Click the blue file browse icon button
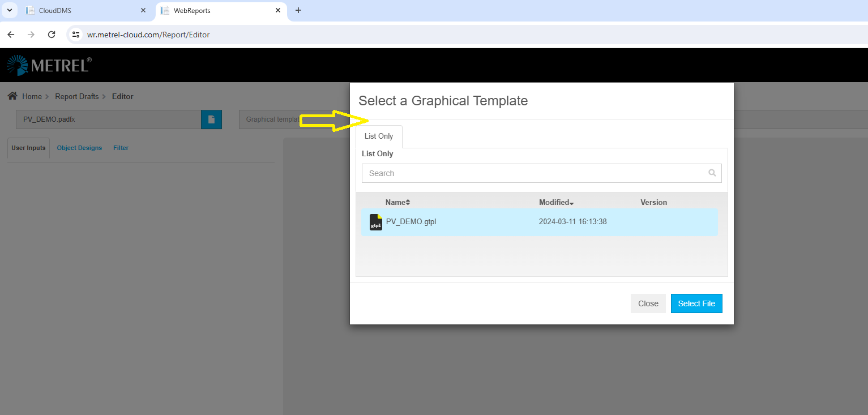The height and width of the screenshot is (415, 868). pyautogui.click(x=211, y=119)
